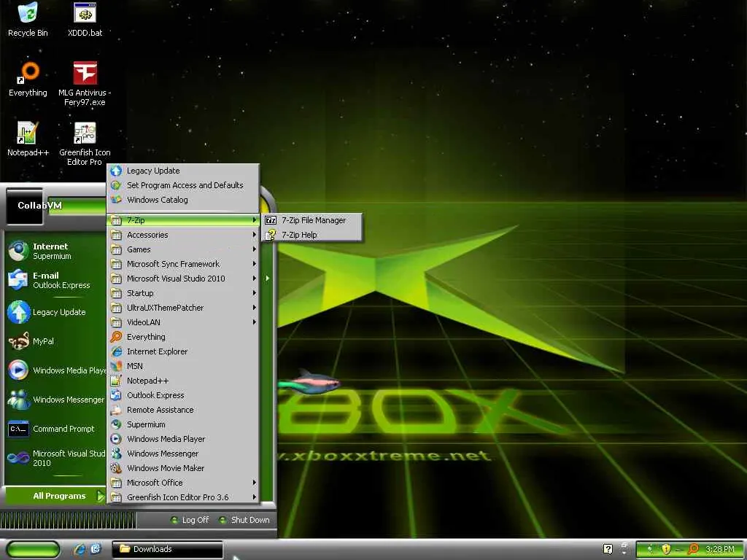
Task: Switch to the Downloads taskbar window
Action: point(167,549)
